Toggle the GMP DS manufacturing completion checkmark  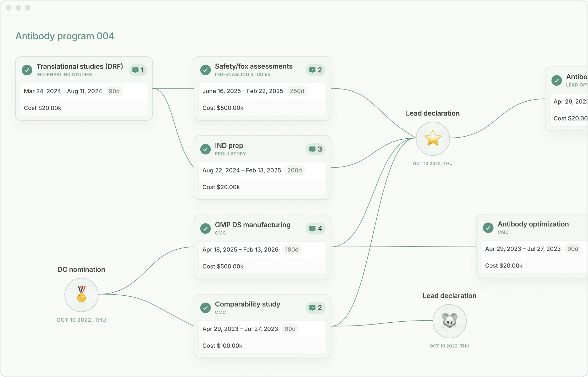click(x=205, y=229)
